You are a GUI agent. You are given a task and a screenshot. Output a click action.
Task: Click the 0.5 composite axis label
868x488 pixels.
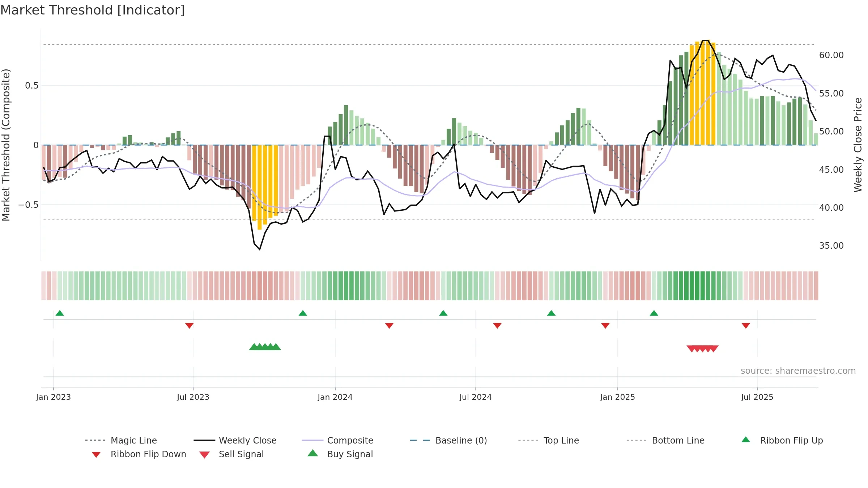tap(32, 86)
